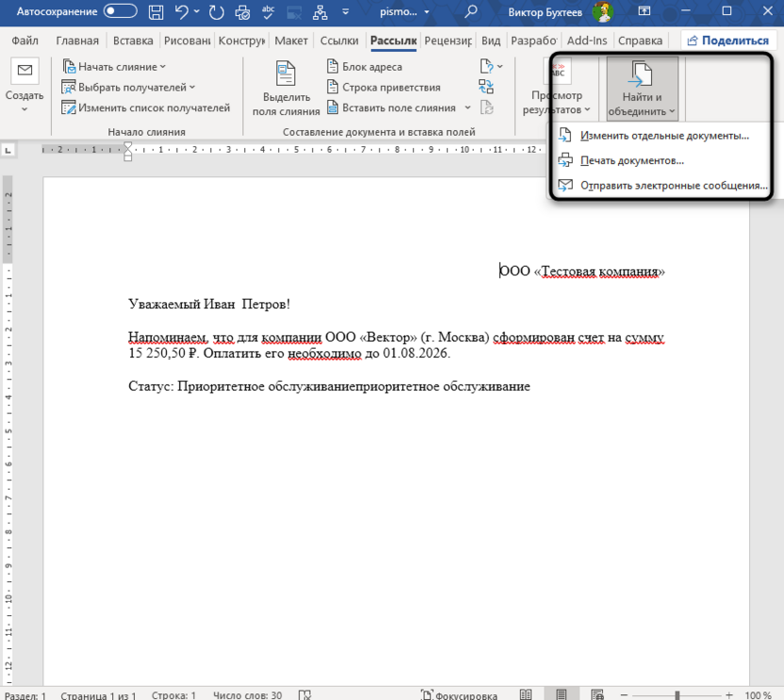Open the Rules icon dropdown
This screenshot has height=700, width=784.
(491, 66)
